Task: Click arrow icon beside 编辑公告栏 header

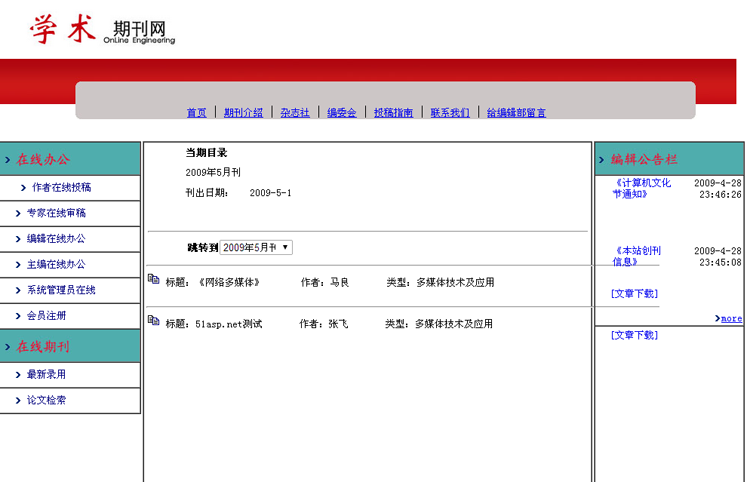Action: click(602, 160)
